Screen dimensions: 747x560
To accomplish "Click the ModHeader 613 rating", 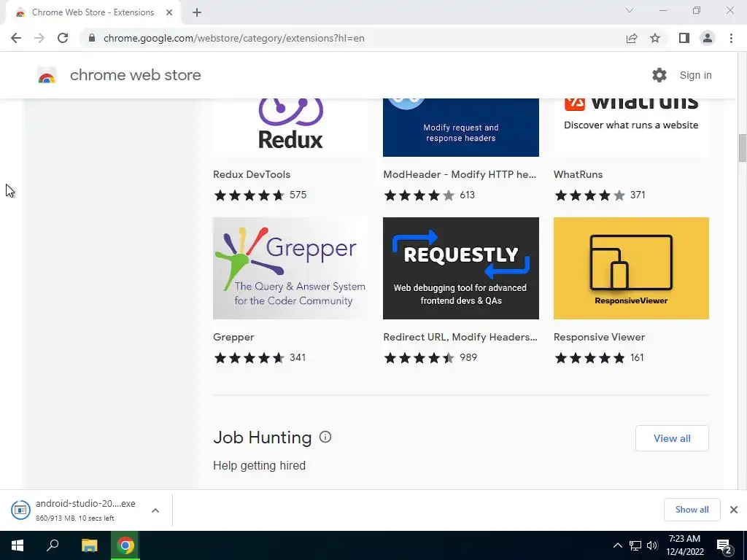I will click(x=429, y=195).
